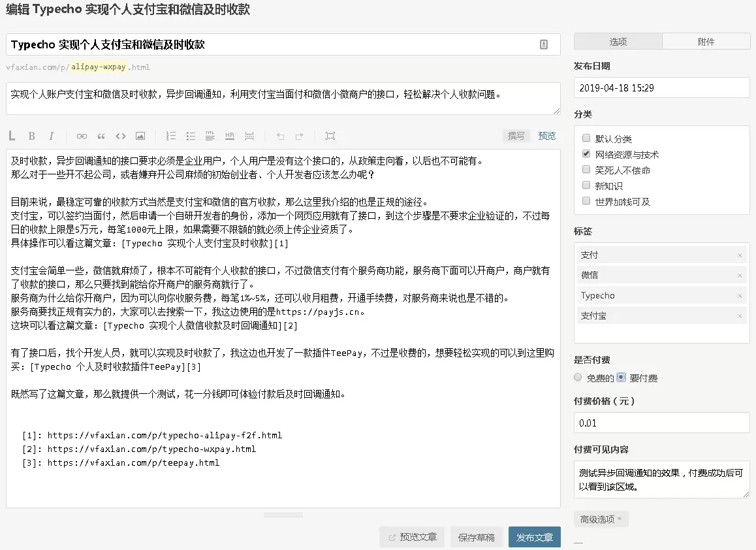Click the icon inside the title field
Image resolution: width=756 pixels, height=550 pixels.
[544, 44]
